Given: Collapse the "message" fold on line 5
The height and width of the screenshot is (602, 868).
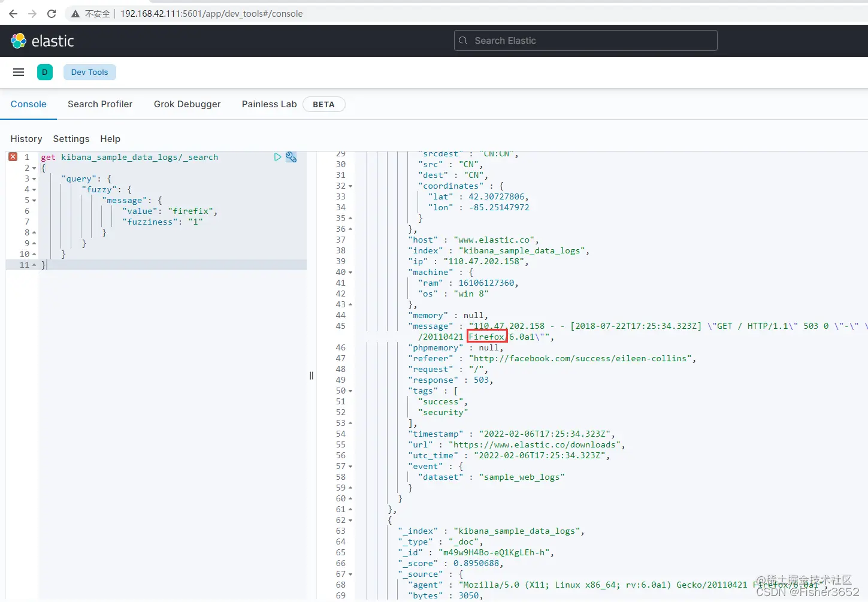Looking at the screenshot, I should tap(34, 201).
